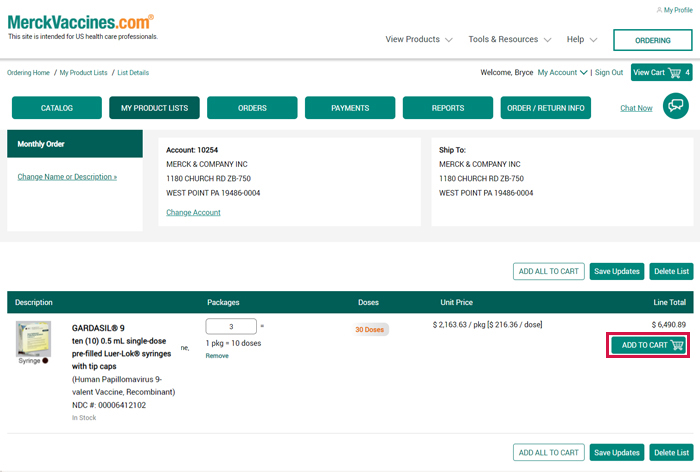Click the Change Account link
This screenshot has width=700, height=472.
(193, 213)
